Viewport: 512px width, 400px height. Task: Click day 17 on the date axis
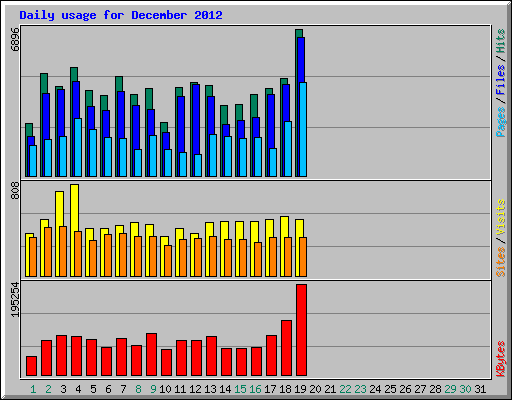[x=270, y=389]
